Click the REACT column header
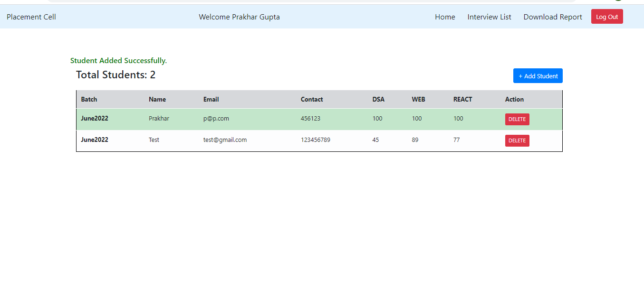 pos(462,99)
